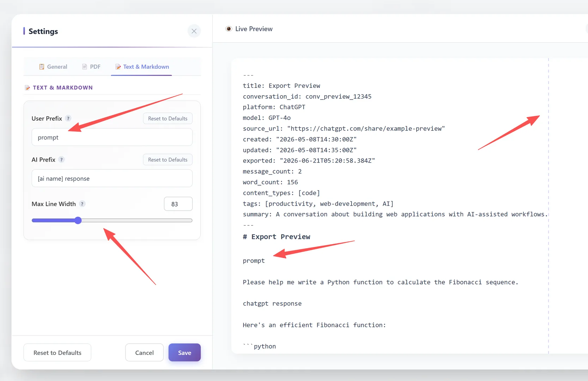Cancel the settings changes
Screen dimensions: 588x381
(145, 353)
